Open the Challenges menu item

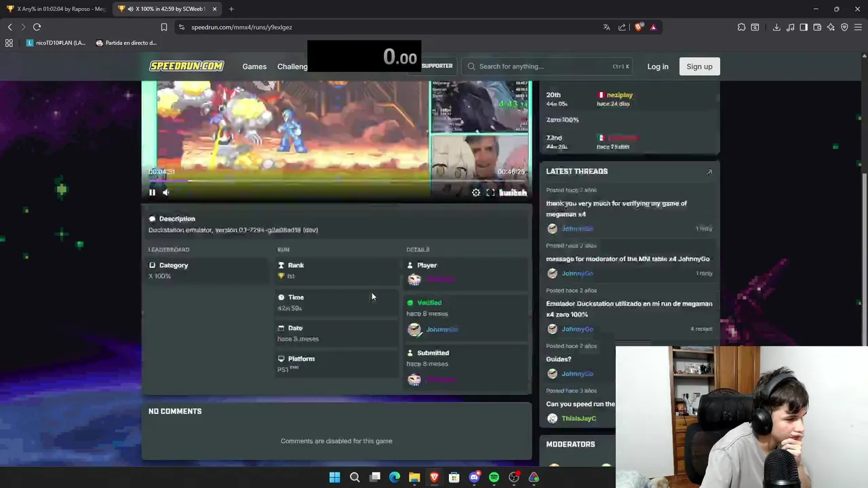[x=292, y=66]
